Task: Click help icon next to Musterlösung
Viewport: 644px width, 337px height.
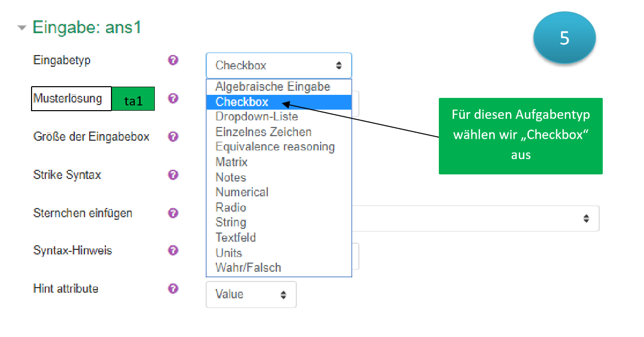Action: [x=173, y=98]
